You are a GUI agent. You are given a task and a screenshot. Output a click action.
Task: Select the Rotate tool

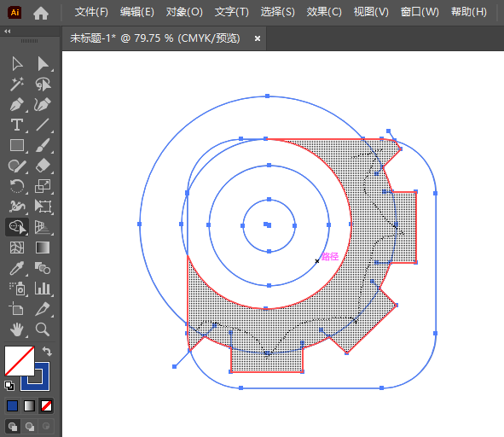[17, 186]
